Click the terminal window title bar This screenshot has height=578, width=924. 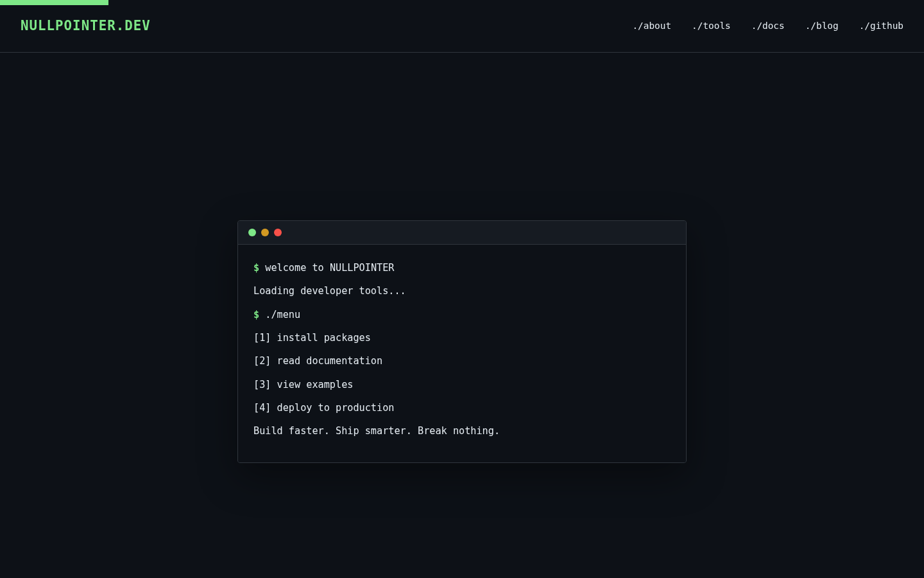(x=462, y=232)
